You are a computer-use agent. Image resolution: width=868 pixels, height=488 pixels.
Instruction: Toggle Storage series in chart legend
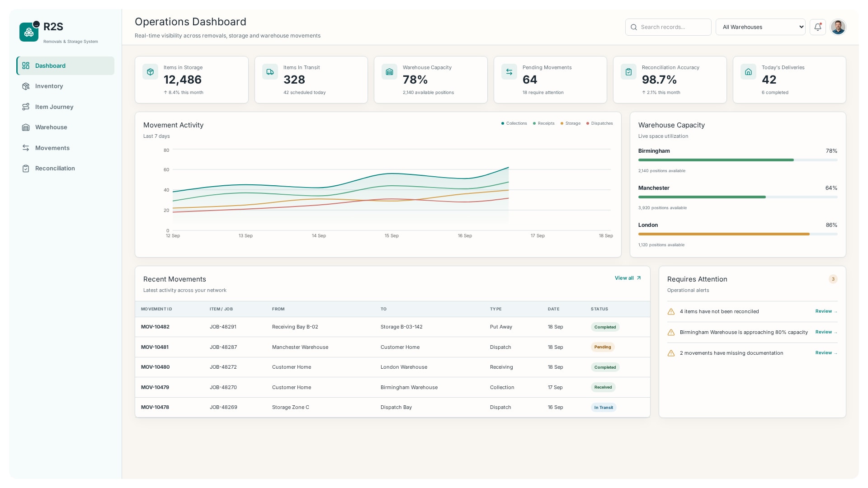[x=571, y=123]
